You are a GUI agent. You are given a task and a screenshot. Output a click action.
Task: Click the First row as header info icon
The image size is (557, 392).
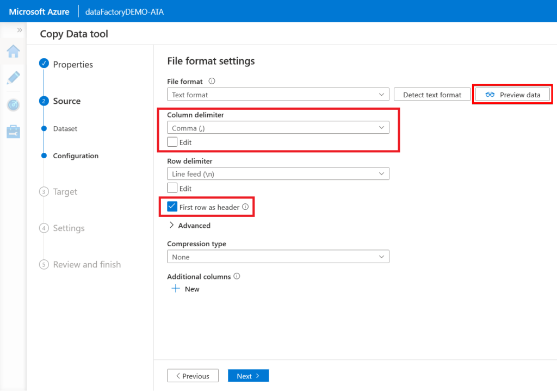click(x=245, y=207)
